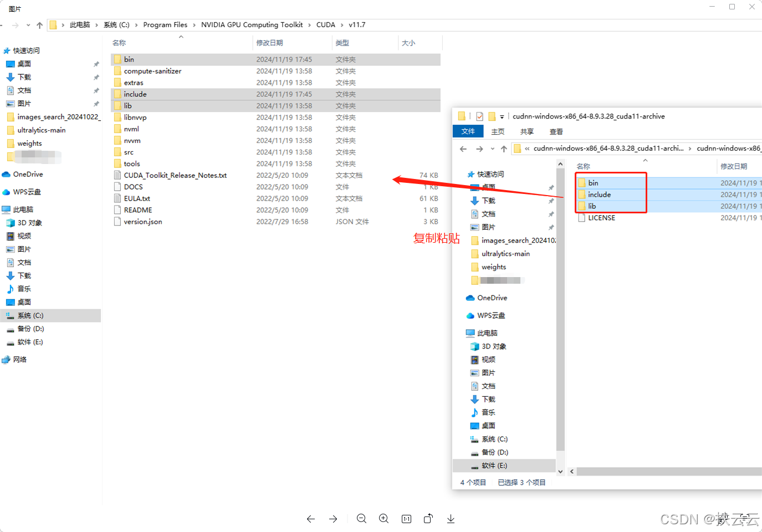Screen dimensions: 762x532
Task: Click the cudnn address bar path field
Action: coord(637,149)
